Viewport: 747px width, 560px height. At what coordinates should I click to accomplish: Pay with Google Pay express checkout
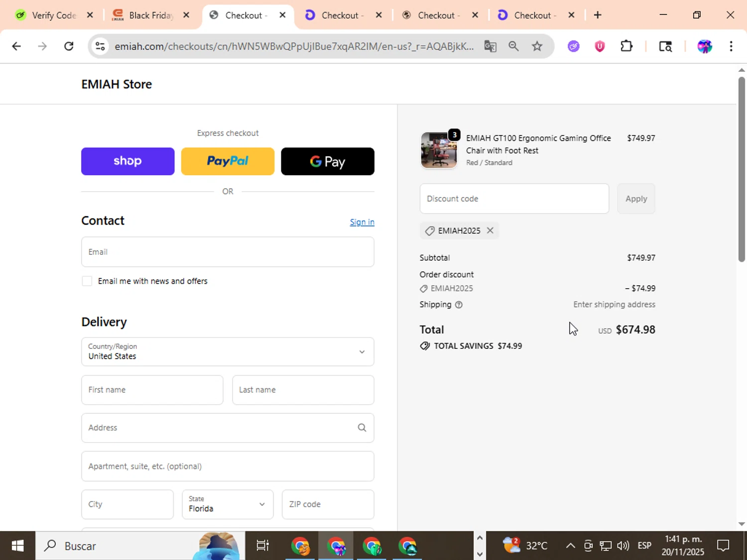(x=328, y=161)
